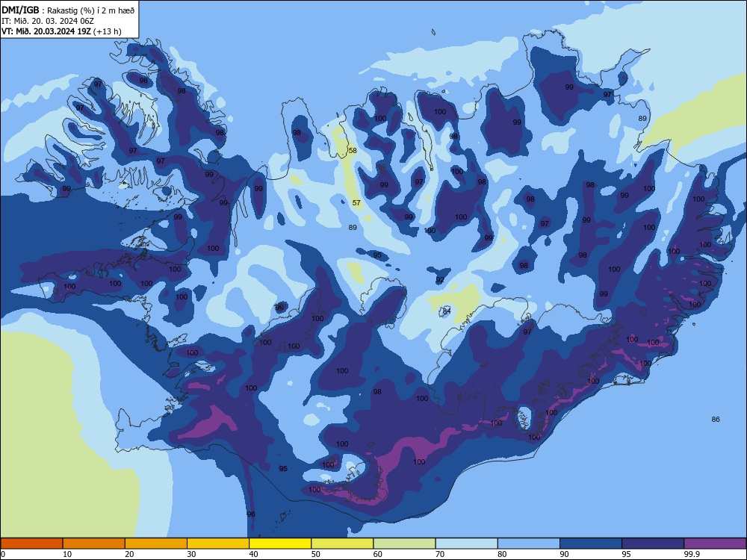Click the '99.9' legend scale label
Image resolution: width=747 pixels, height=560 pixels.
(x=691, y=554)
